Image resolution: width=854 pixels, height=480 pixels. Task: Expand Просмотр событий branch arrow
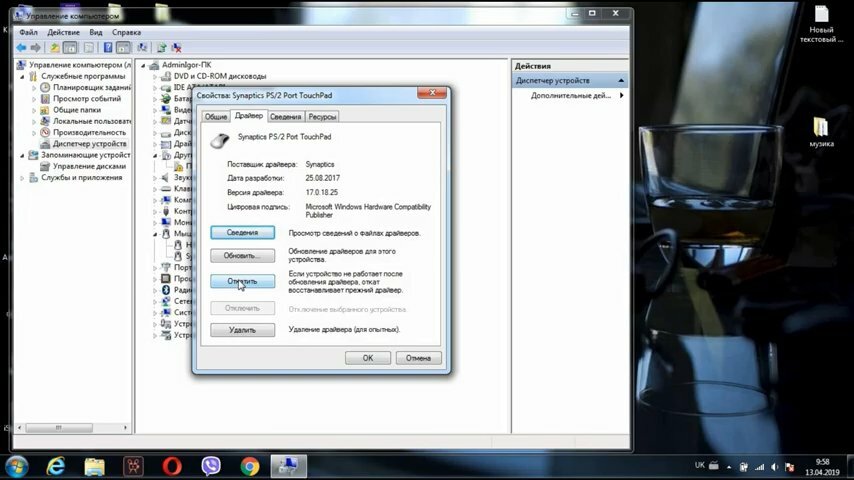(x=34, y=99)
